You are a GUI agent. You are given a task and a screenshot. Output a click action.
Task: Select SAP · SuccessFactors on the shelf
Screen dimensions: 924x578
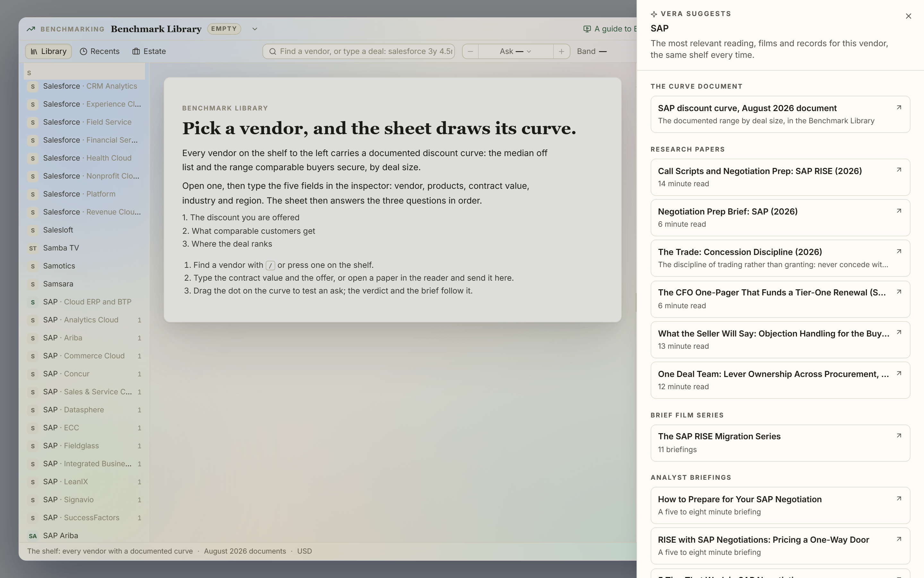coord(84,517)
